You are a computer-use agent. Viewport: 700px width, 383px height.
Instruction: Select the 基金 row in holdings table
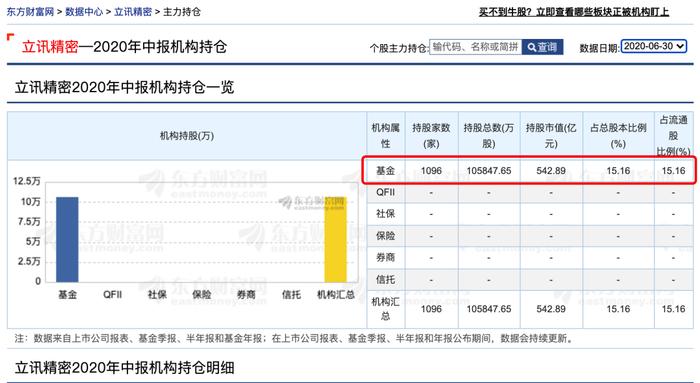(529, 171)
